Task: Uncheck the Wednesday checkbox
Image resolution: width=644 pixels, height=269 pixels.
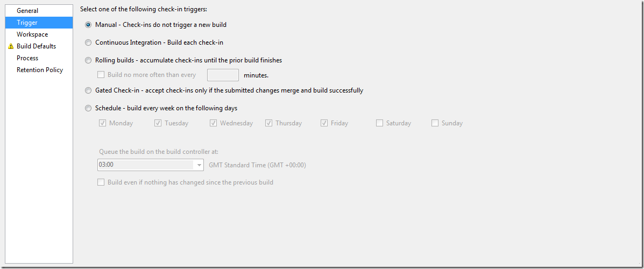Action: (x=213, y=123)
